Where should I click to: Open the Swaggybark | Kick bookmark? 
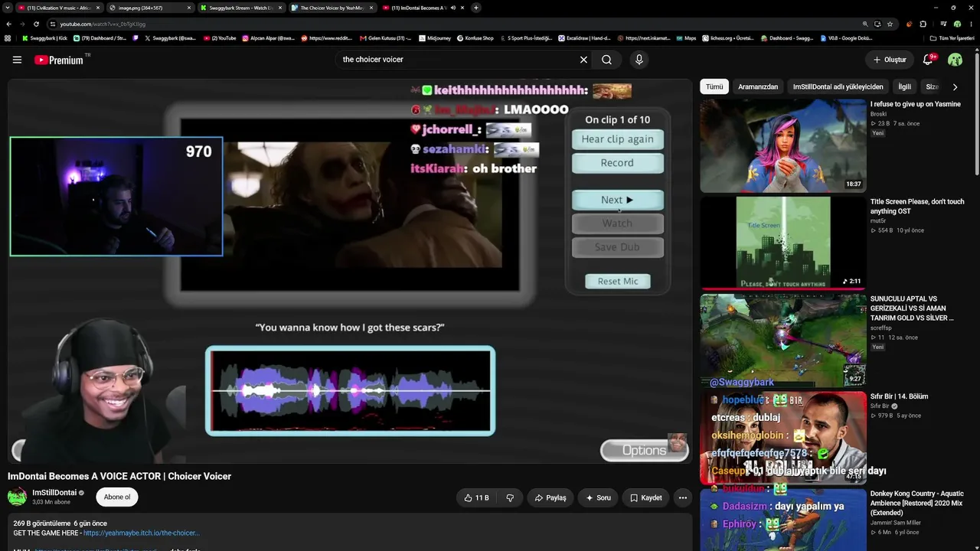44,38
